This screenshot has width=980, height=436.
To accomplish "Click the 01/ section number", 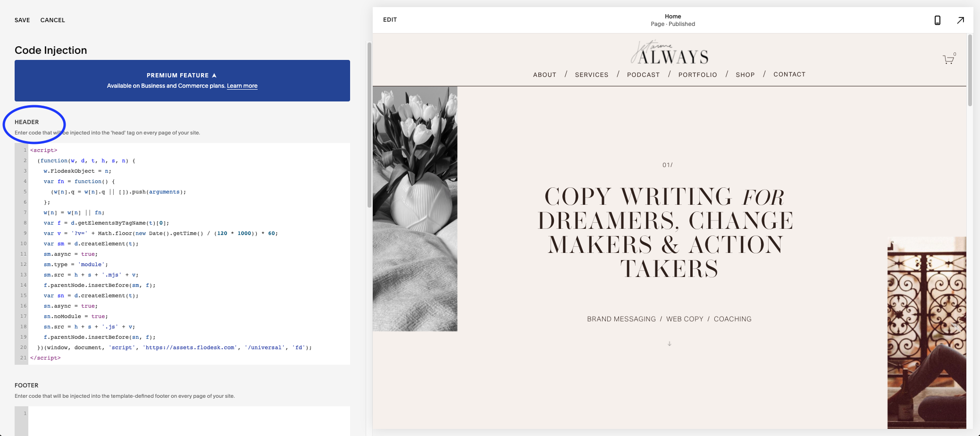I will 668,165.
